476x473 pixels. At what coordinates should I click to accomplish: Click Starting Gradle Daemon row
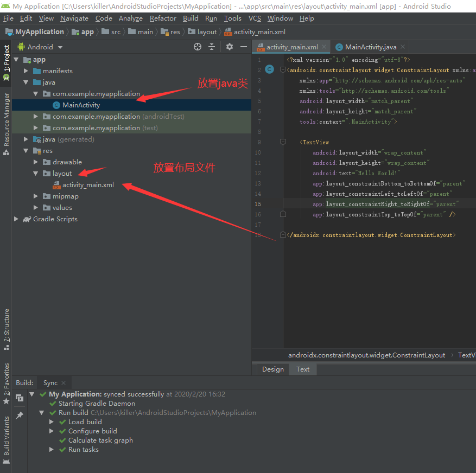pos(97,403)
